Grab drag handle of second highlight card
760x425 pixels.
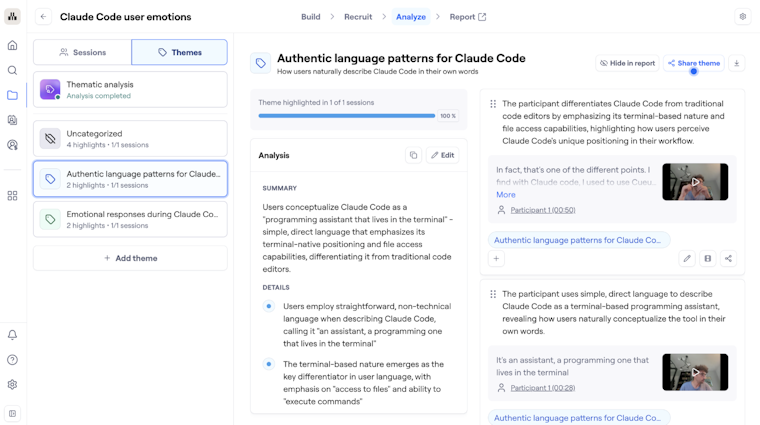click(x=493, y=294)
